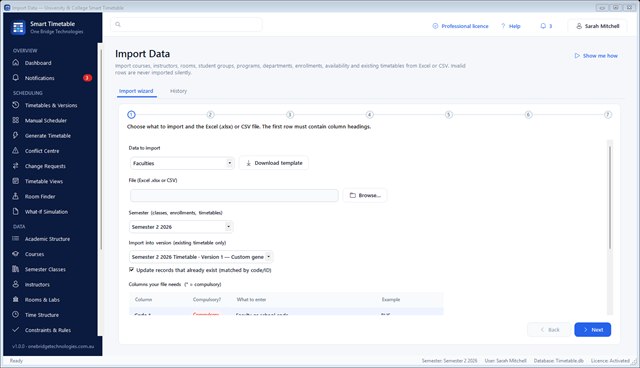Open Manual Scheduler grid icon
The image size is (640, 368).
(x=16, y=120)
